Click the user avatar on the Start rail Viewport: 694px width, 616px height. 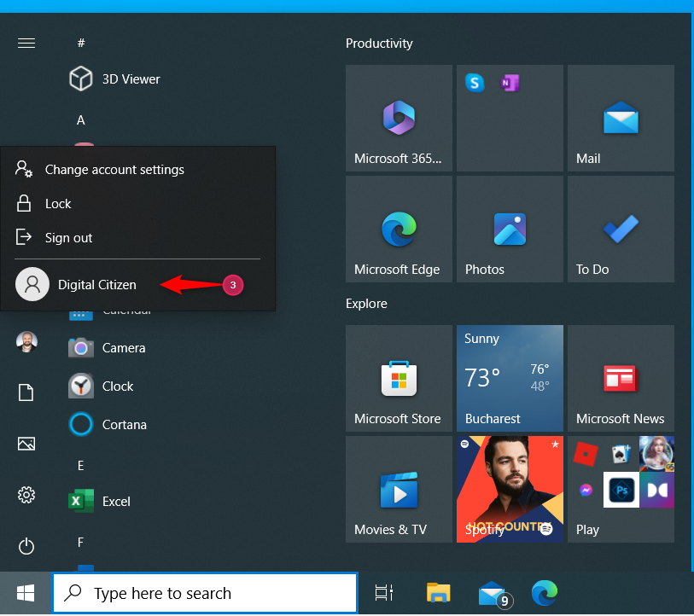(26, 341)
